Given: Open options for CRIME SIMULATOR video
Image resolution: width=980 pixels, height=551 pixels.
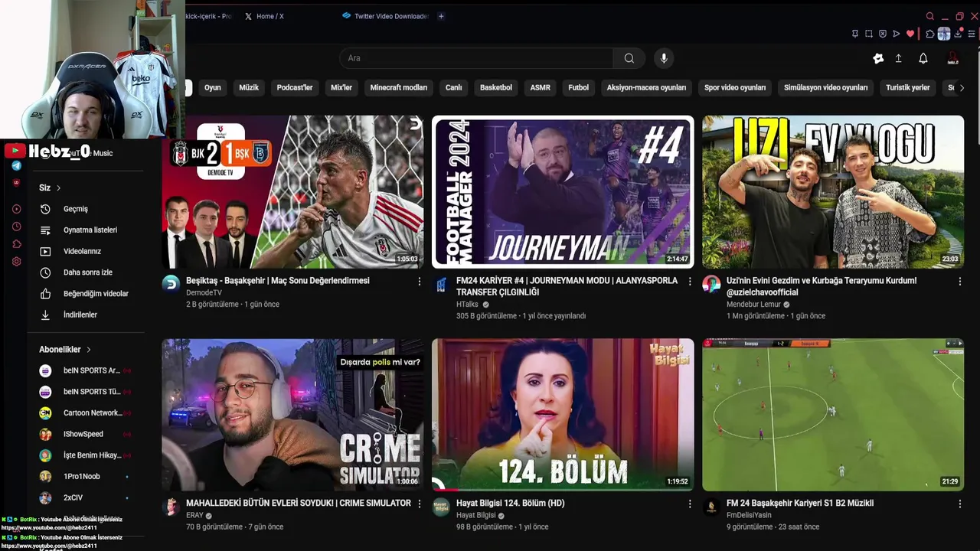Looking at the screenshot, I should pyautogui.click(x=419, y=504).
